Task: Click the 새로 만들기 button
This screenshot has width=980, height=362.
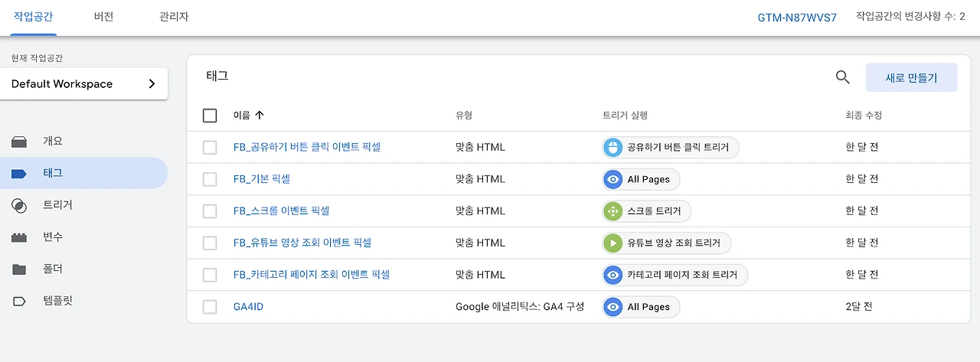Action: point(911,77)
